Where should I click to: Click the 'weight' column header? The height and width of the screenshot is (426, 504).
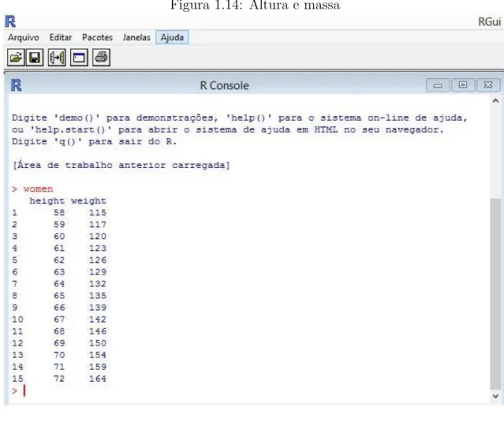[88, 201]
